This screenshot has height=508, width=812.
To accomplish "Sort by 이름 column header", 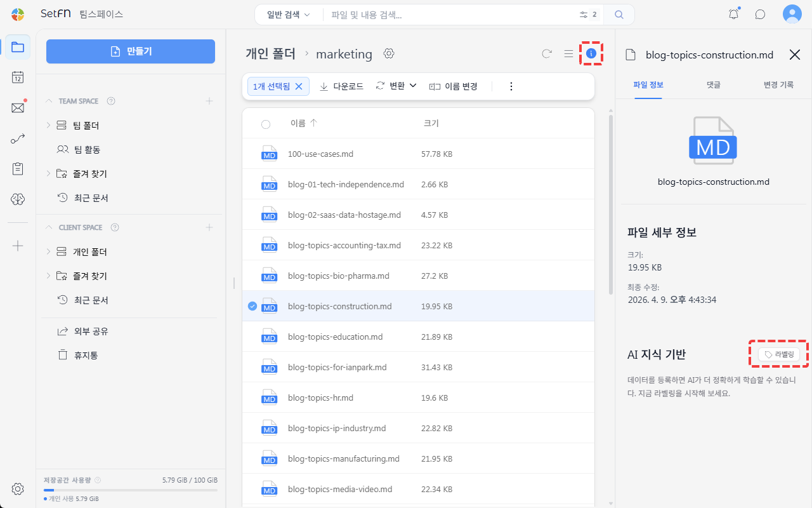I will point(303,123).
